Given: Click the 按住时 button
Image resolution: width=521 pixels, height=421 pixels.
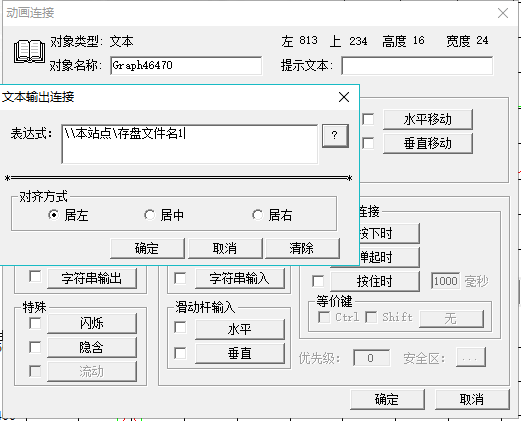Looking at the screenshot, I should pos(375,281).
